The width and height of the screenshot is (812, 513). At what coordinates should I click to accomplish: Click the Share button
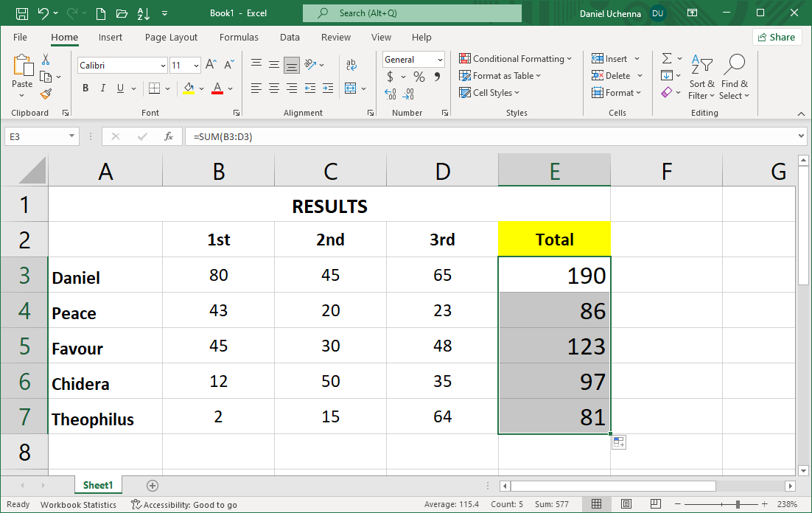coord(777,37)
